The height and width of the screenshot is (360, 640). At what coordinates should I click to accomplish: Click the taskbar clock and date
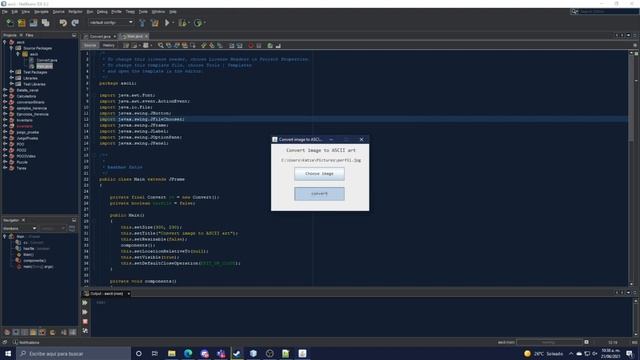(x=610, y=353)
